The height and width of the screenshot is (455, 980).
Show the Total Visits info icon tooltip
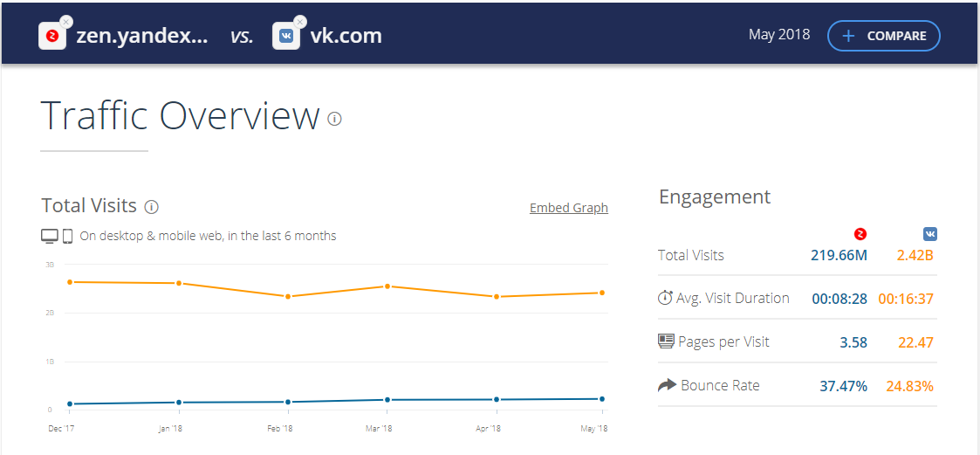coord(151,207)
